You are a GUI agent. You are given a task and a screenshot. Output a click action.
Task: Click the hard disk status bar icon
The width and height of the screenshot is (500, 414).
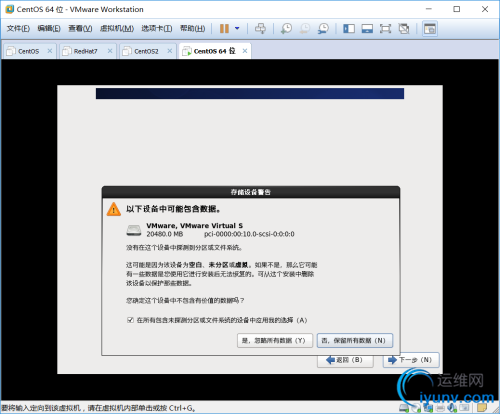coord(404,408)
